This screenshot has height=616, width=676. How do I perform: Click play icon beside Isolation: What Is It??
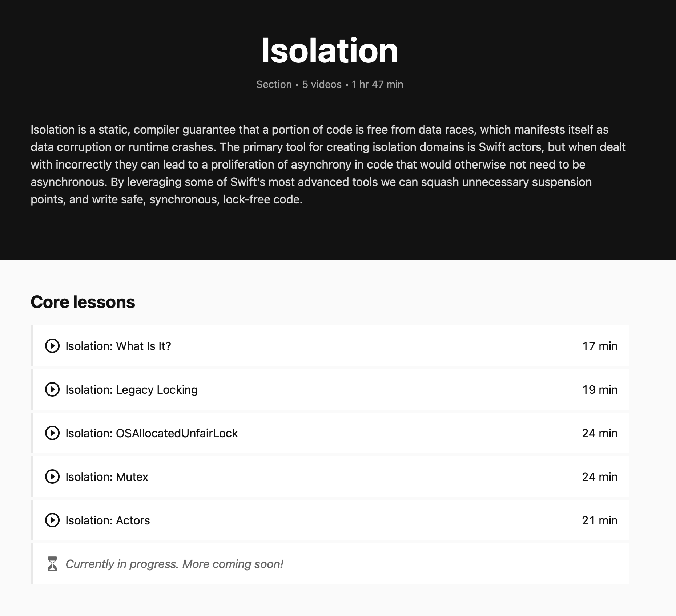(x=52, y=346)
